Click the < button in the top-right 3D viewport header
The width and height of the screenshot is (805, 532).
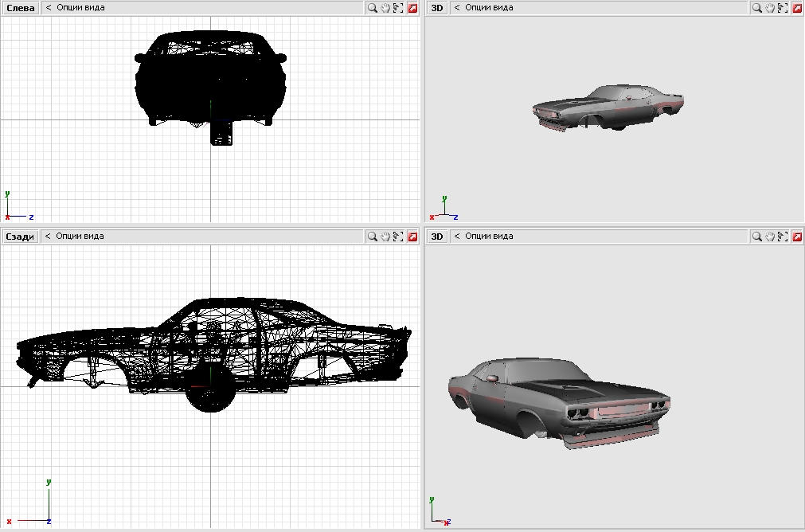[457, 8]
